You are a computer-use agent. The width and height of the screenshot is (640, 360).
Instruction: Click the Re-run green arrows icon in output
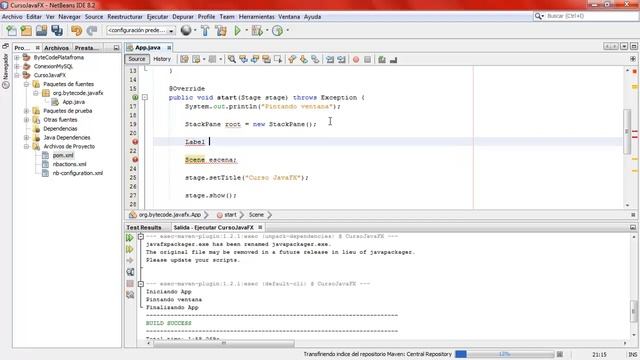pyautogui.click(x=130, y=238)
